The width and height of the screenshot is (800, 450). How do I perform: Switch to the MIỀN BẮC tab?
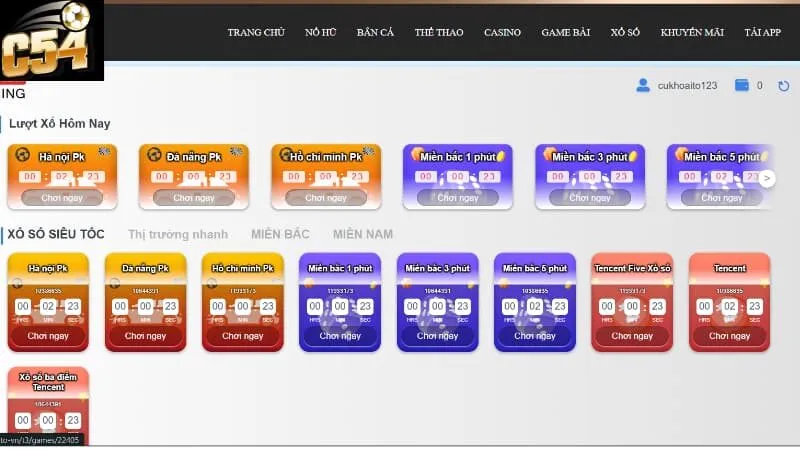pyautogui.click(x=280, y=234)
